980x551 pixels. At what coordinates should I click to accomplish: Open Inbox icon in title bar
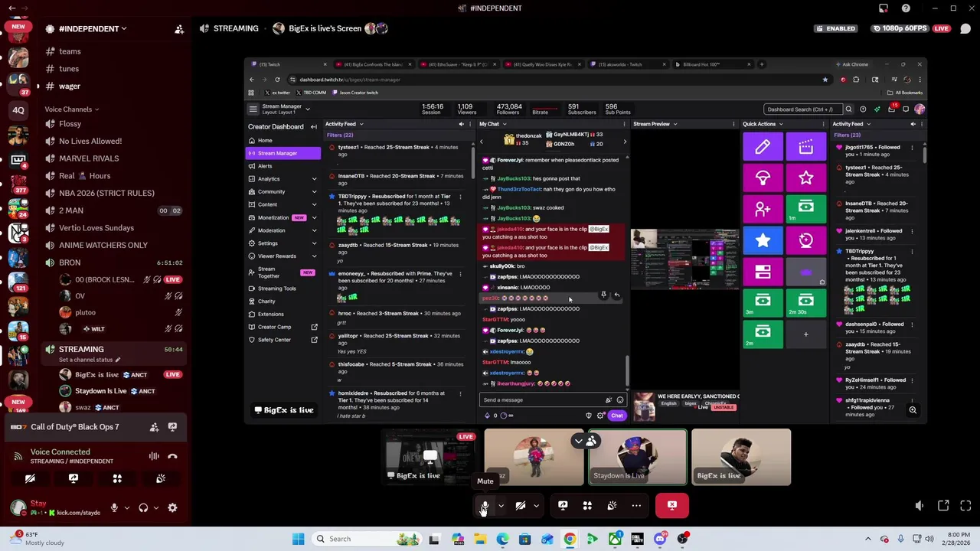[884, 8]
